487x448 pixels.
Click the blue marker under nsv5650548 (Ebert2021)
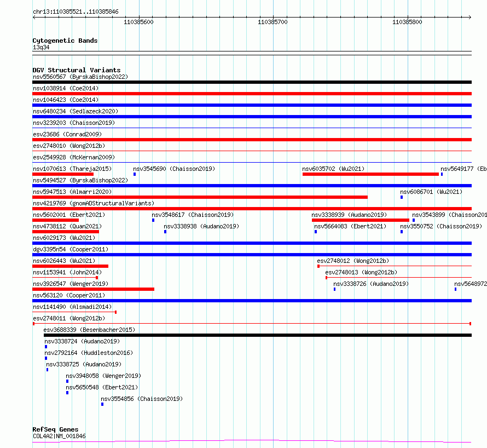[67, 393]
